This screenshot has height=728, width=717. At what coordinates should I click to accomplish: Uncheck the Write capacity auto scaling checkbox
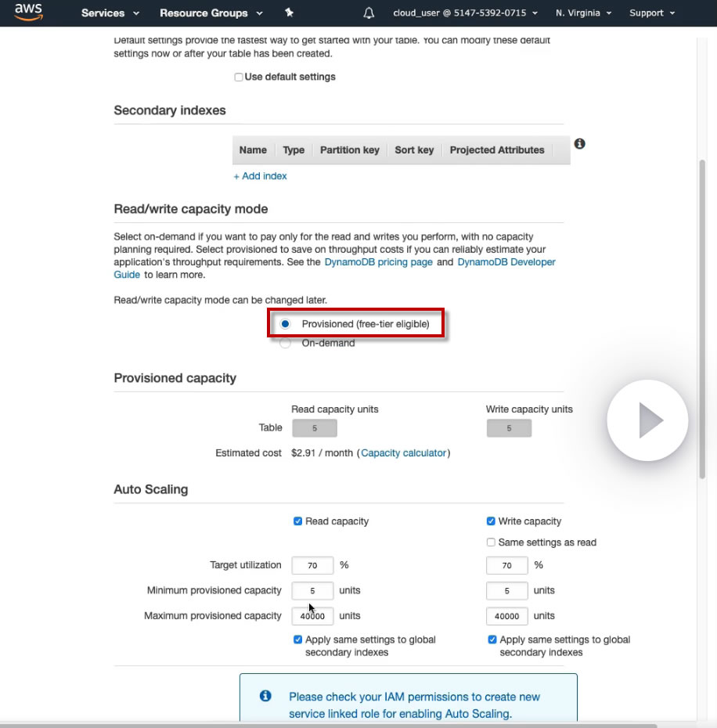[491, 521]
